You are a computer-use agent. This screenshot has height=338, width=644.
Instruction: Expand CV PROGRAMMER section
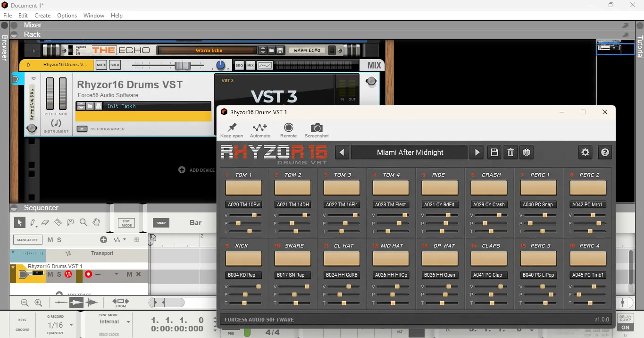point(82,129)
